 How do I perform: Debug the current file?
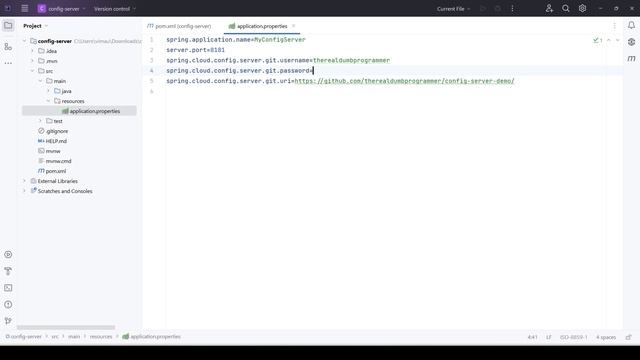click(498, 9)
